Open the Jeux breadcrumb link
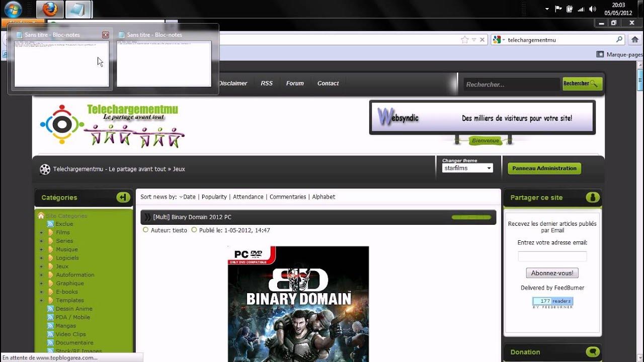 coord(179,169)
